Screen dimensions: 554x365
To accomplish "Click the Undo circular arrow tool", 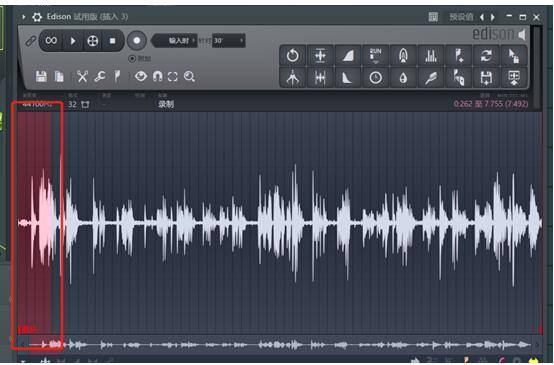I will 293,55.
